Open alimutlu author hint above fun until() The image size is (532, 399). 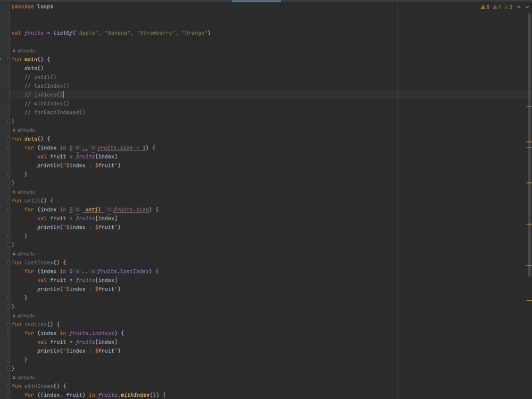[24, 192]
